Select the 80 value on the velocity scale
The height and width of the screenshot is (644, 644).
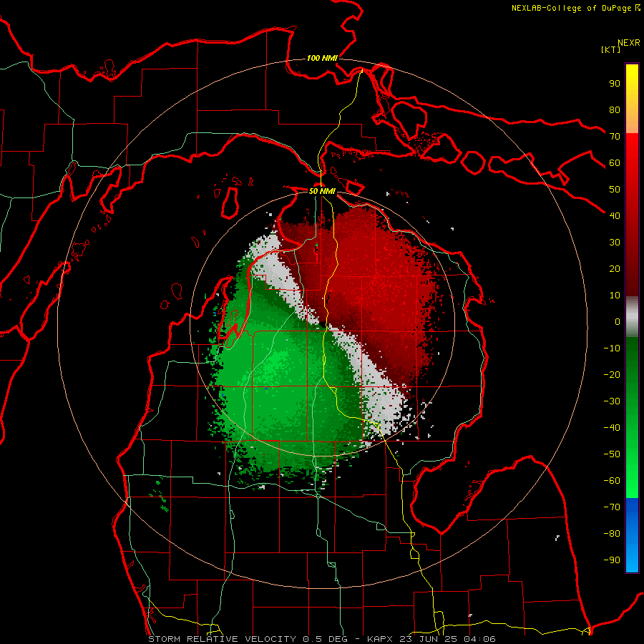coord(615,109)
